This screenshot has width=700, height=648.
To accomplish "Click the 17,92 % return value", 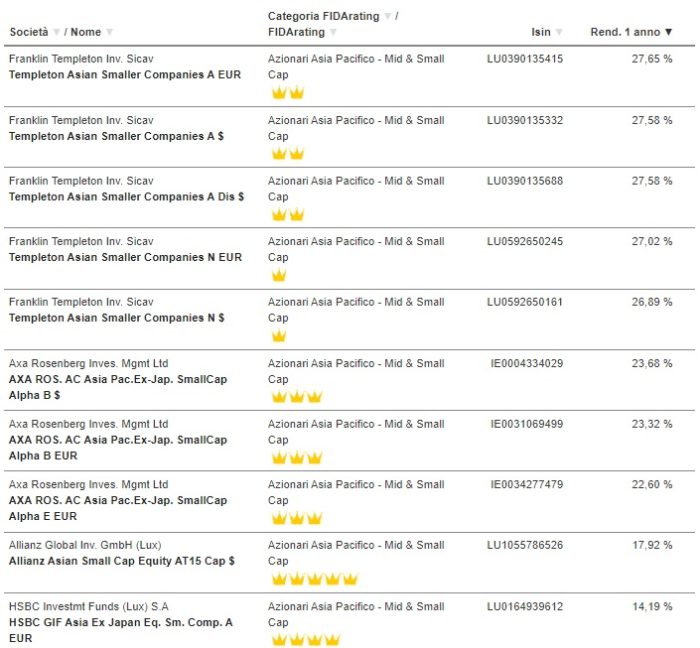I will pyautogui.click(x=652, y=545).
